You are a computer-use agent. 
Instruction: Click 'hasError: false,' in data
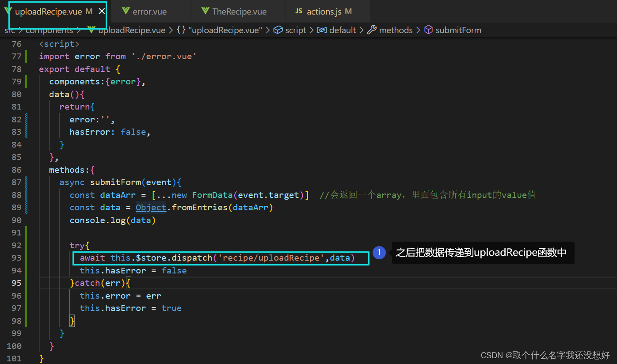pos(110,132)
